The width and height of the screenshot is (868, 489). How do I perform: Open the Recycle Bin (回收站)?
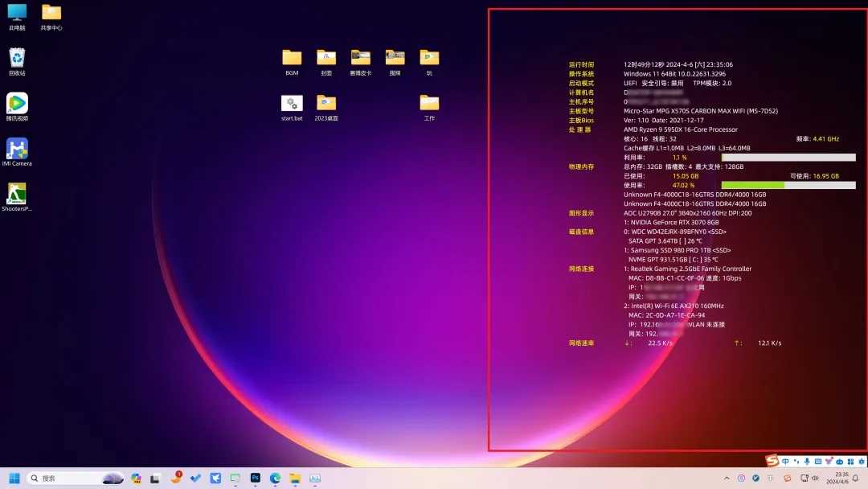(17, 57)
